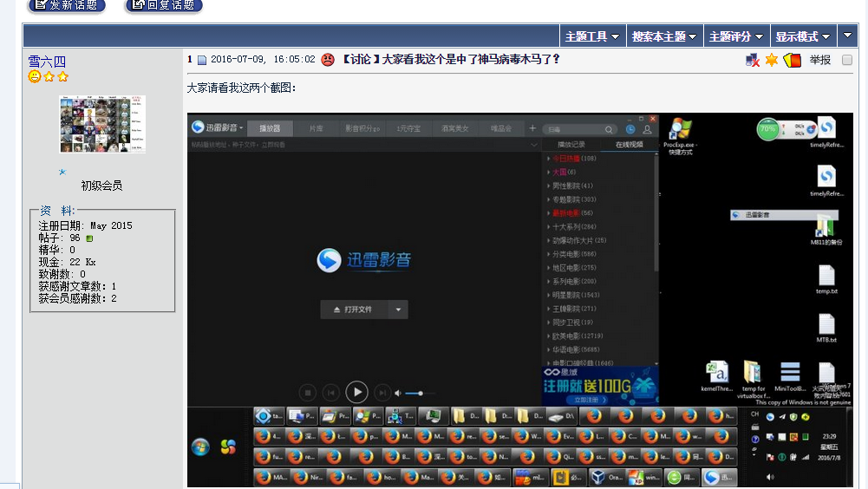Screen dimensions: 868x489
Task: Click the 发新话题 button
Action: [67, 5]
